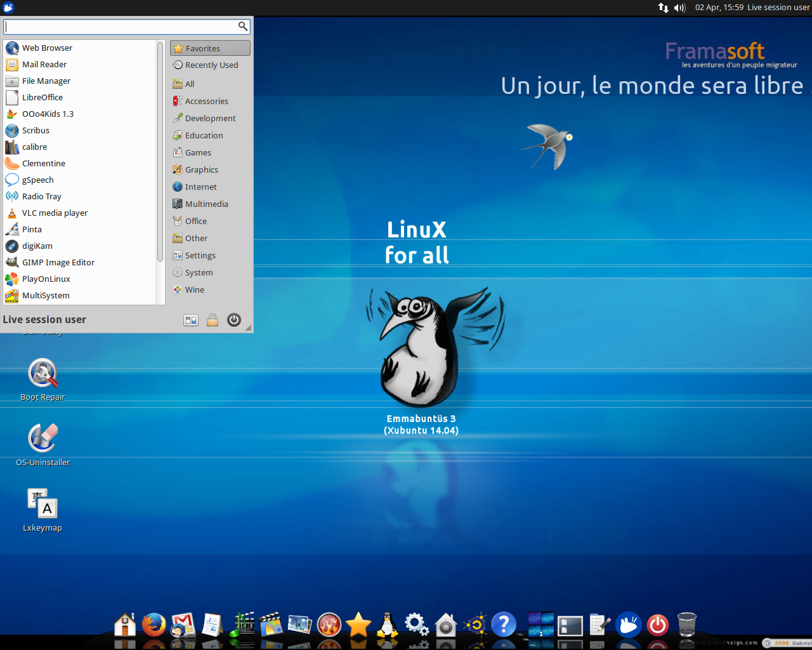Select the Internet category
The width and height of the screenshot is (812, 650).
click(x=210, y=187)
